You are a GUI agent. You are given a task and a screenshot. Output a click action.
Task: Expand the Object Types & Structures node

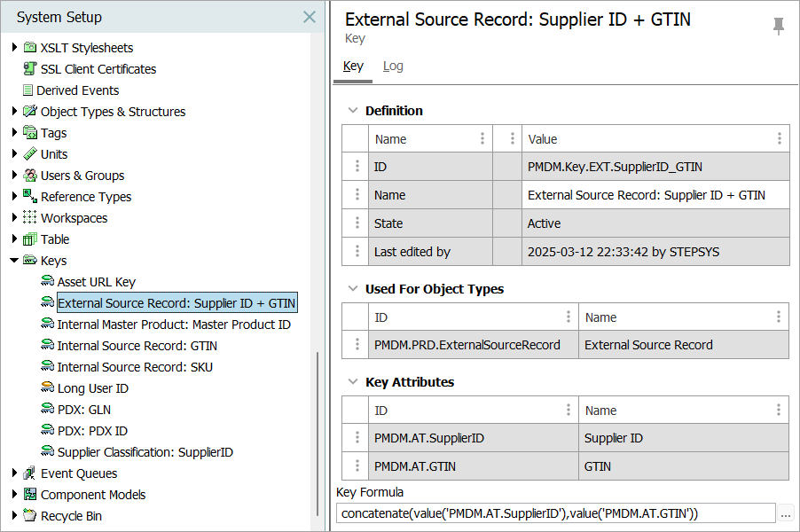14,112
